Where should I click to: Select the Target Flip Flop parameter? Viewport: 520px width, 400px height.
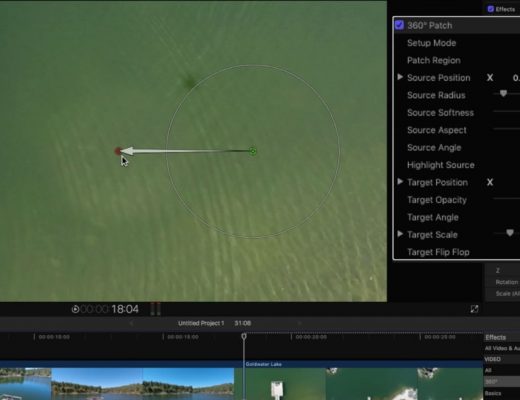click(x=438, y=252)
